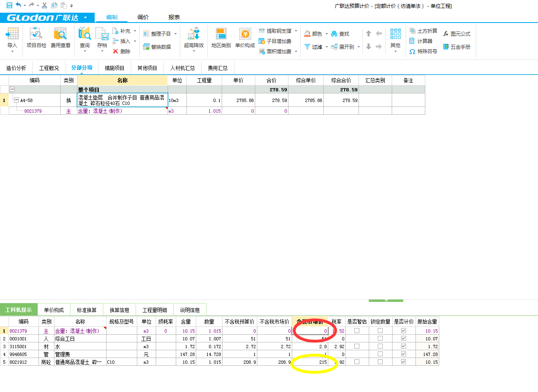
Task: Open 地区类别 region category
Action: point(221,38)
